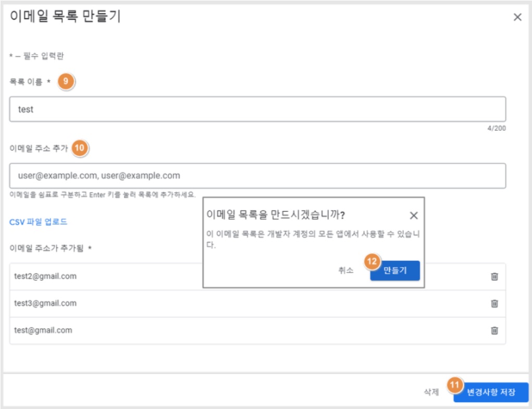The width and height of the screenshot is (532, 409).
Task: Click the 4/200 character counter
Action: pyautogui.click(x=497, y=128)
